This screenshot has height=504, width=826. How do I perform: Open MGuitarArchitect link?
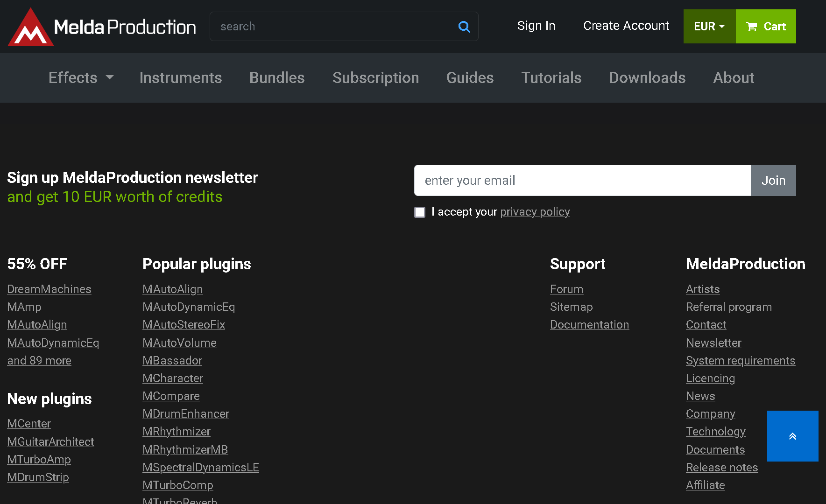coord(50,442)
